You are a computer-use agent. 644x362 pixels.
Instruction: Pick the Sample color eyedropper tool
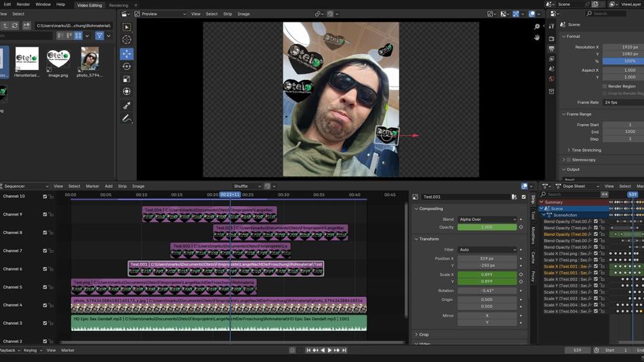127,106
